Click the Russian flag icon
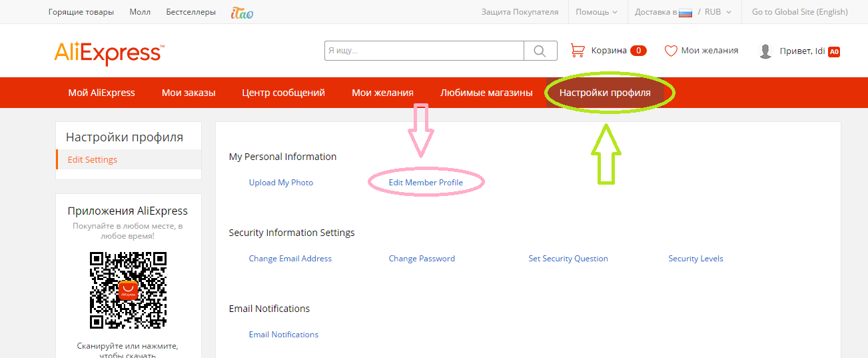This screenshot has height=358, width=868. point(685,13)
